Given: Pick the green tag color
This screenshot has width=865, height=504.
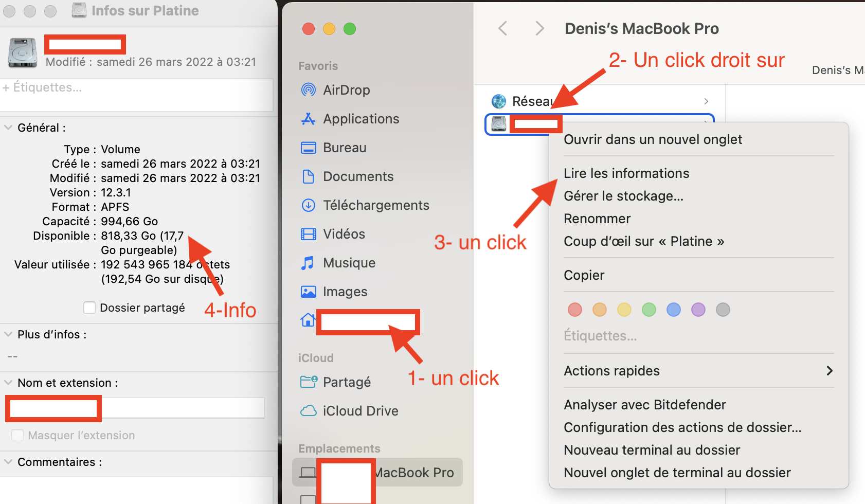Looking at the screenshot, I should [x=649, y=310].
